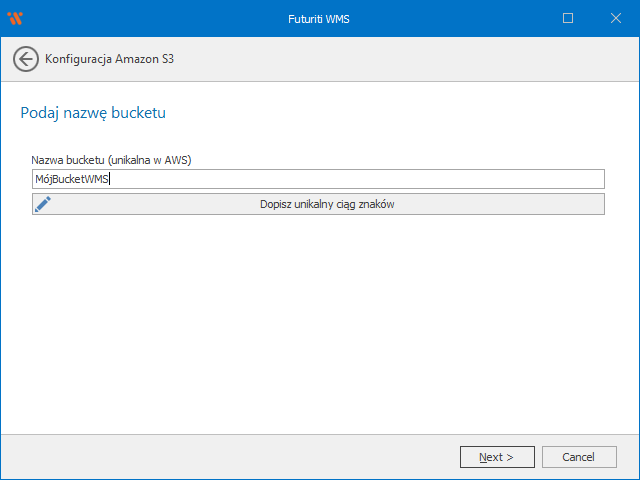Image resolution: width=640 pixels, height=480 pixels.
Task: Click the 'Nazwa bucketu (unikalna w AWS)' label
Action: click(111, 160)
